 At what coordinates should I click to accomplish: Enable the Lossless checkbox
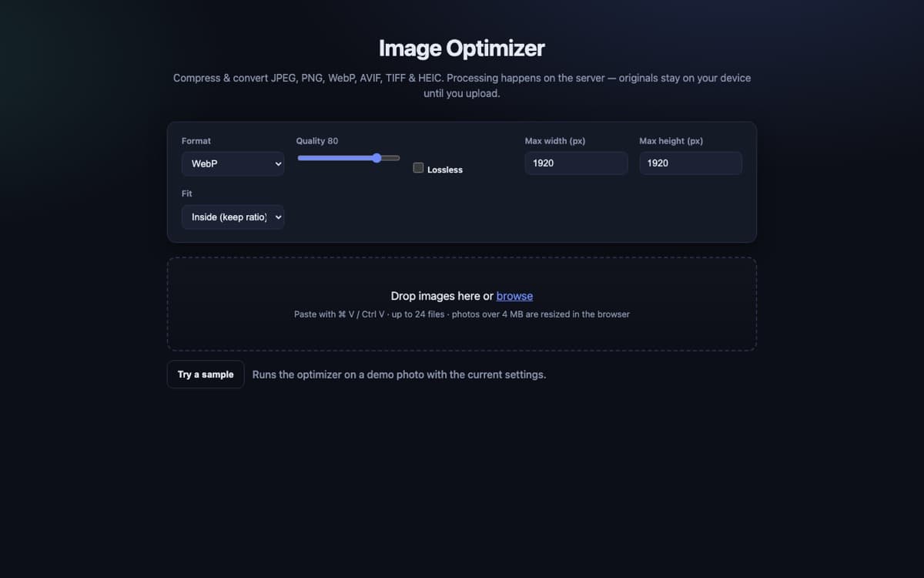[x=418, y=167]
